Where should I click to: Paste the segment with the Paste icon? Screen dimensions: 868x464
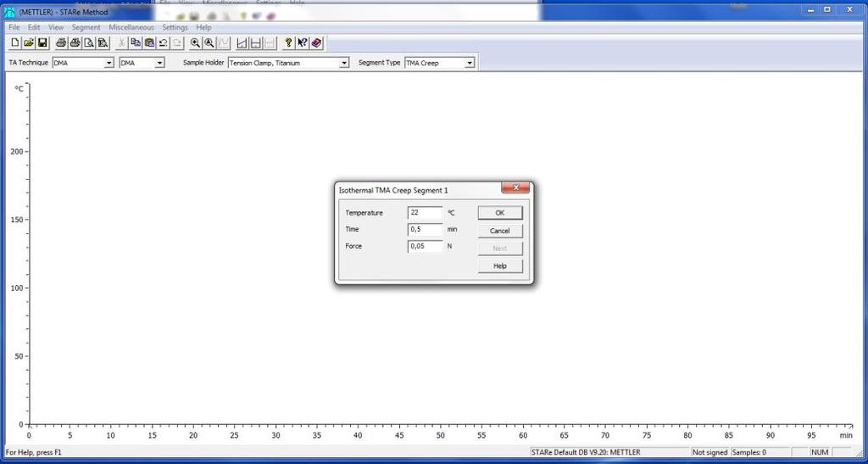point(149,42)
